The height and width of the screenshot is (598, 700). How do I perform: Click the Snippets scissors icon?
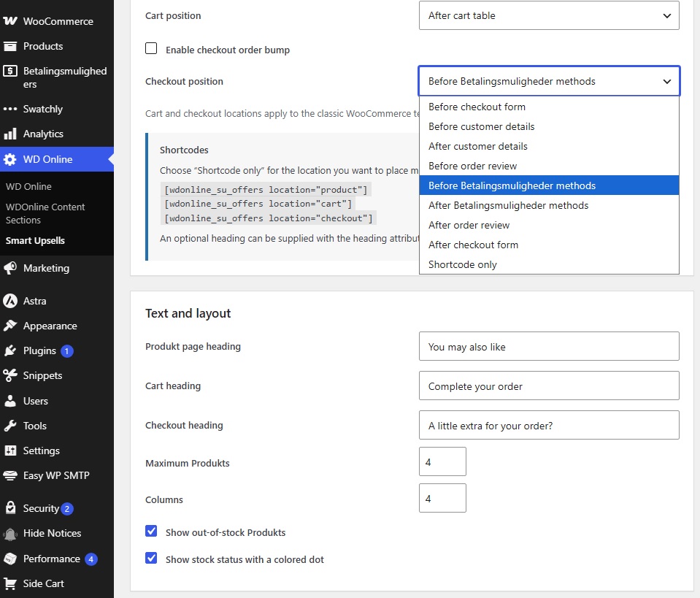tap(9, 375)
